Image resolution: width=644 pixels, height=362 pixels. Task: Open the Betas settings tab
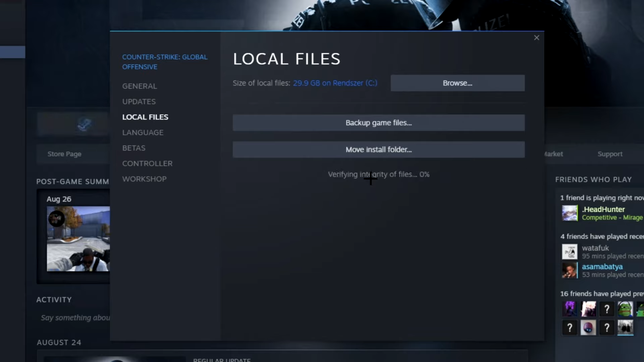pos(134,148)
